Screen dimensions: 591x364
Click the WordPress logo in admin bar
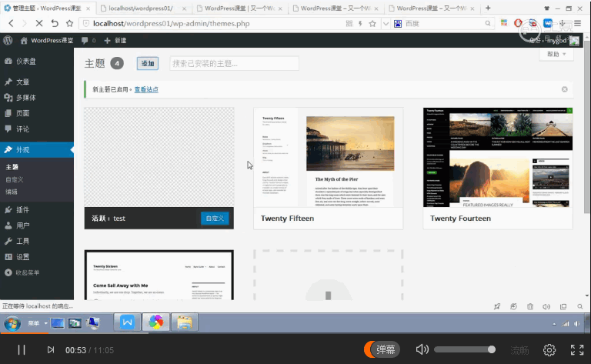[8, 40]
